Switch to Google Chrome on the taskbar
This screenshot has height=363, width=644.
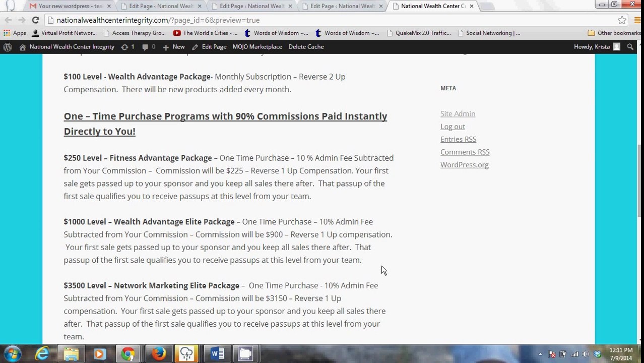128,354
